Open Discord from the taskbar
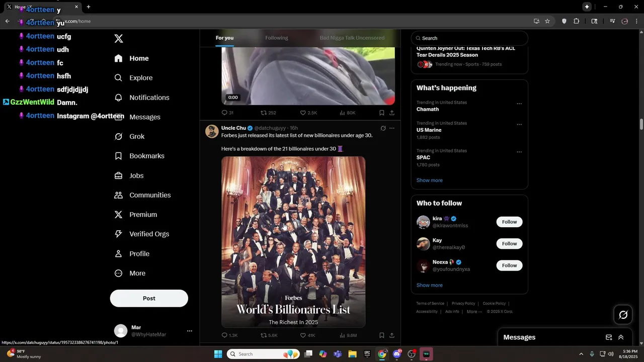644x362 pixels. [x=397, y=354]
